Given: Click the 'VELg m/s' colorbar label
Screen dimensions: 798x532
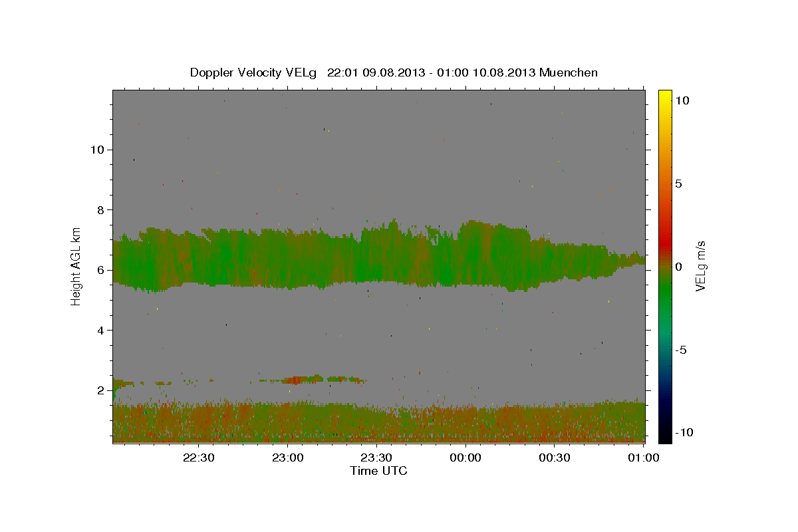Looking at the screenshot, I should click(700, 267).
